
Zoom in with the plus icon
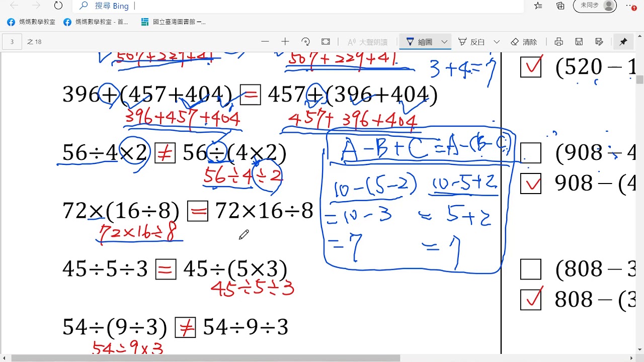click(x=285, y=42)
